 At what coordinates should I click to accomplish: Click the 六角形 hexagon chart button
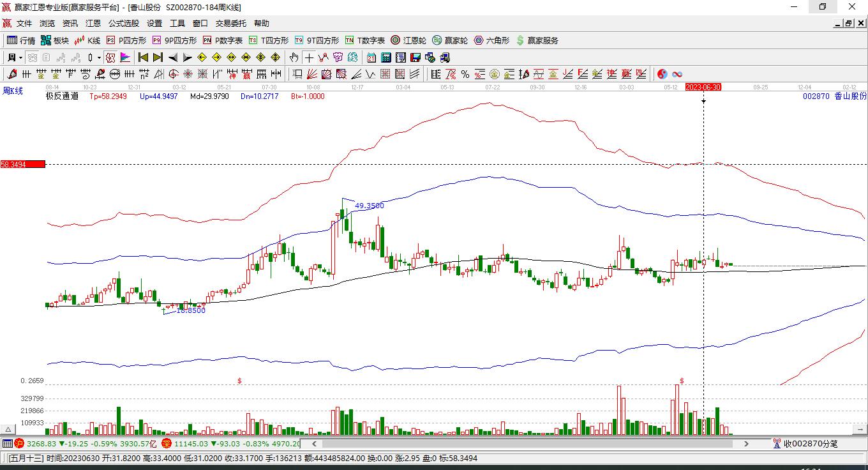tap(491, 40)
